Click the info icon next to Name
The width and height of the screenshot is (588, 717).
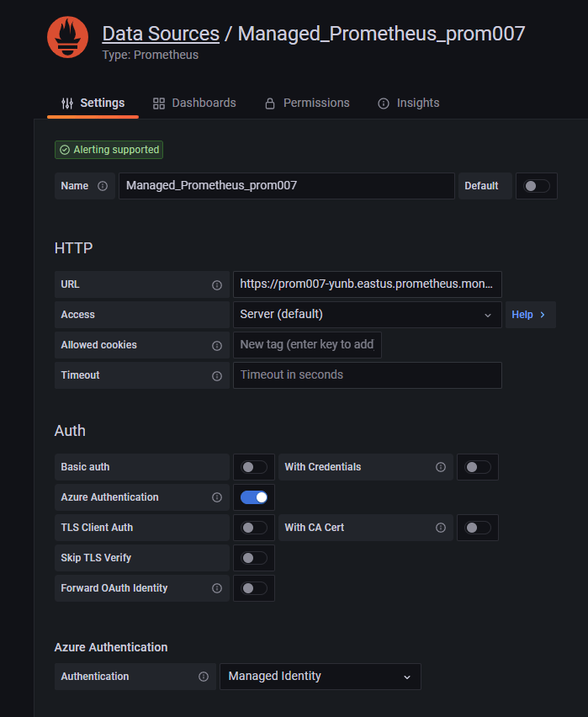click(x=103, y=186)
